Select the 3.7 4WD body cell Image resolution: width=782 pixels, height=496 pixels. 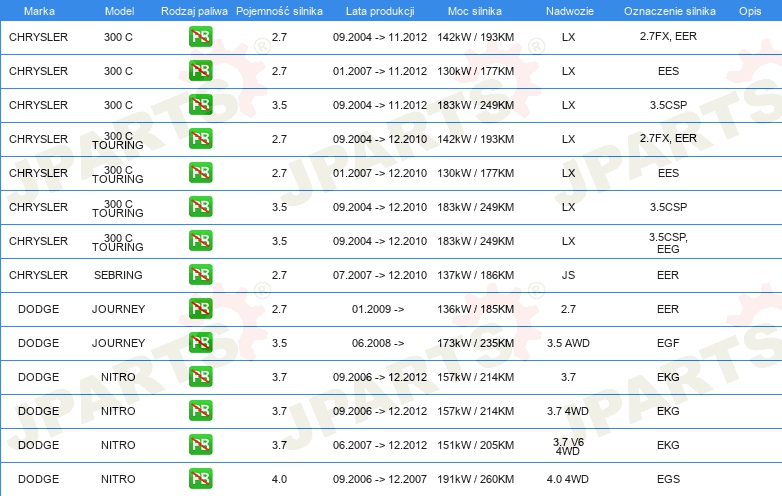coord(568,411)
